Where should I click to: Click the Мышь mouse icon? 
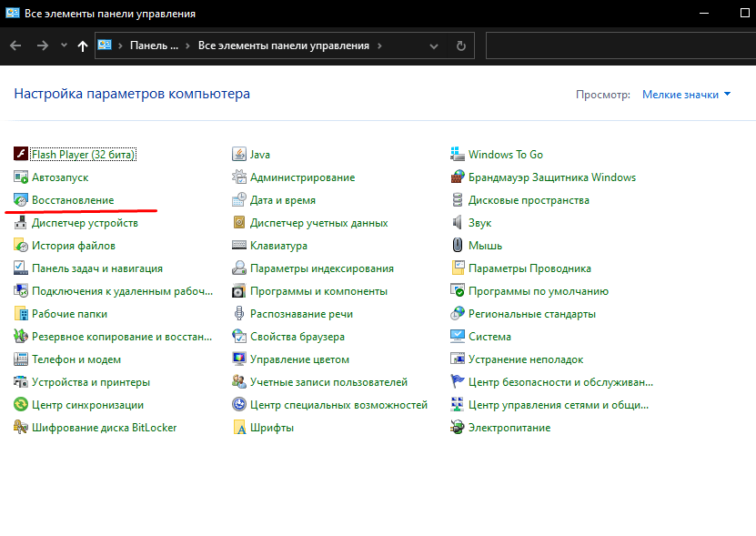click(459, 246)
